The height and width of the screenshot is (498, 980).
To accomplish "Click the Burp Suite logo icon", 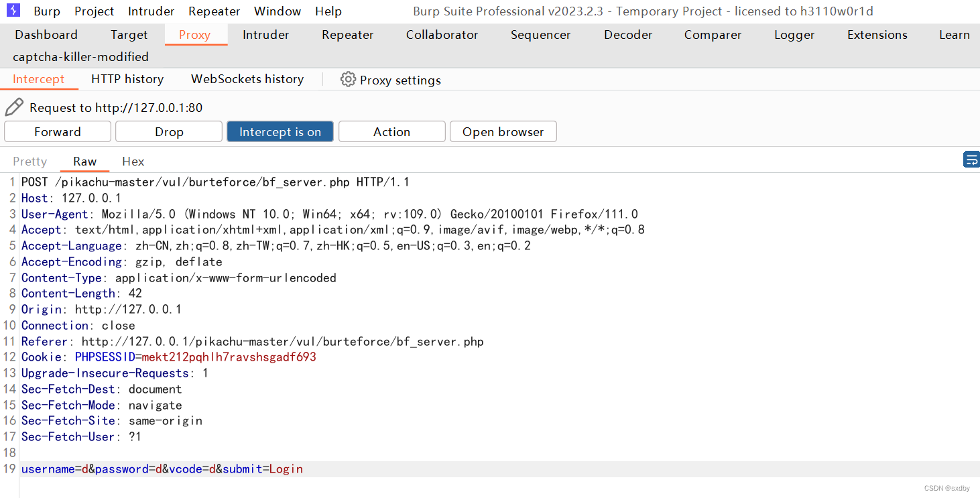I will 13,11.
